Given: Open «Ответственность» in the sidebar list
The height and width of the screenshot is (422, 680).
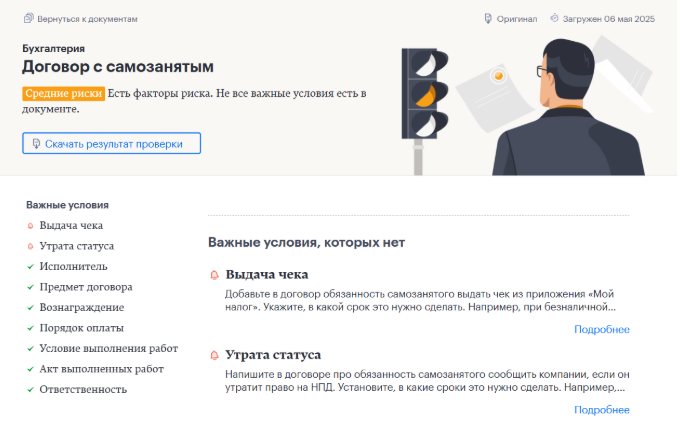Looking at the screenshot, I should pos(83,389).
